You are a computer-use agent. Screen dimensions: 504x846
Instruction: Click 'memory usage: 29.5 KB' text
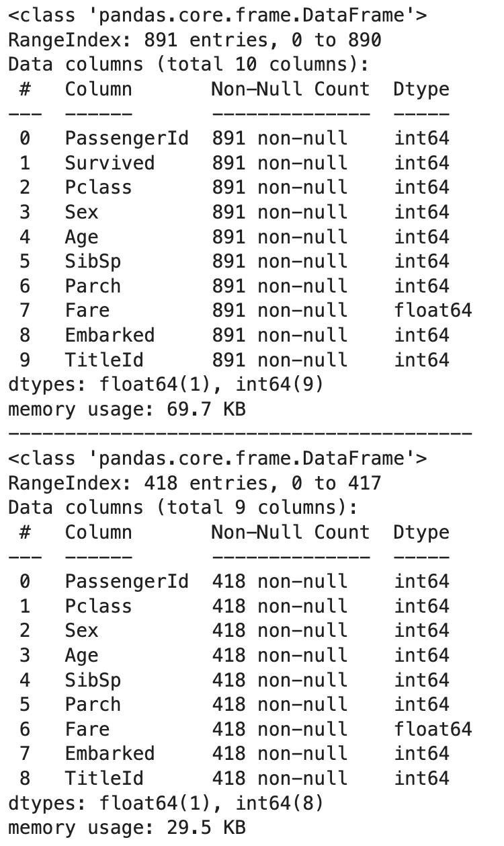(x=127, y=827)
